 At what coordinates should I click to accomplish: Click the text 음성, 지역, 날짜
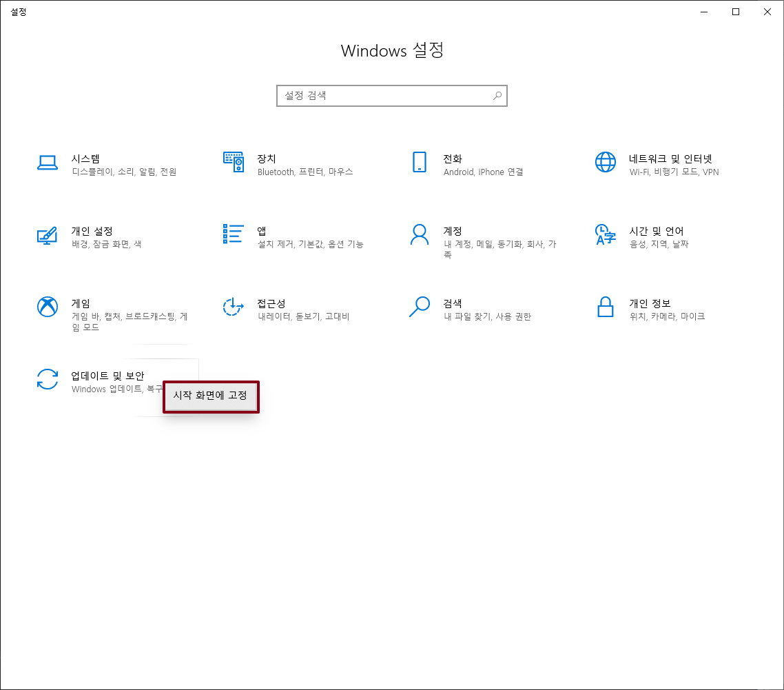pos(659,244)
